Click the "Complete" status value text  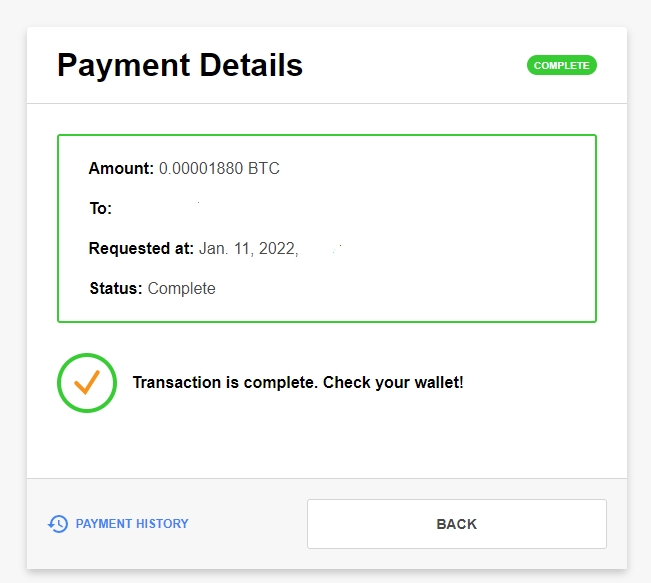point(181,289)
